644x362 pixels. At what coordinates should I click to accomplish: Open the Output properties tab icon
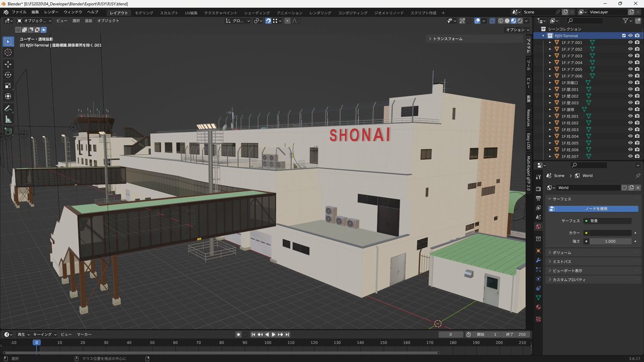tap(538, 198)
